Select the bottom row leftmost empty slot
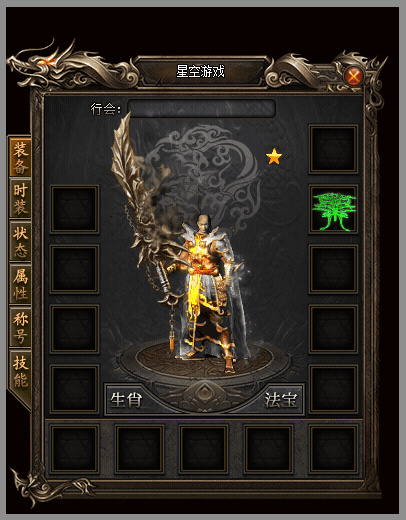The width and height of the screenshot is (406, 520). coord(74,449)
